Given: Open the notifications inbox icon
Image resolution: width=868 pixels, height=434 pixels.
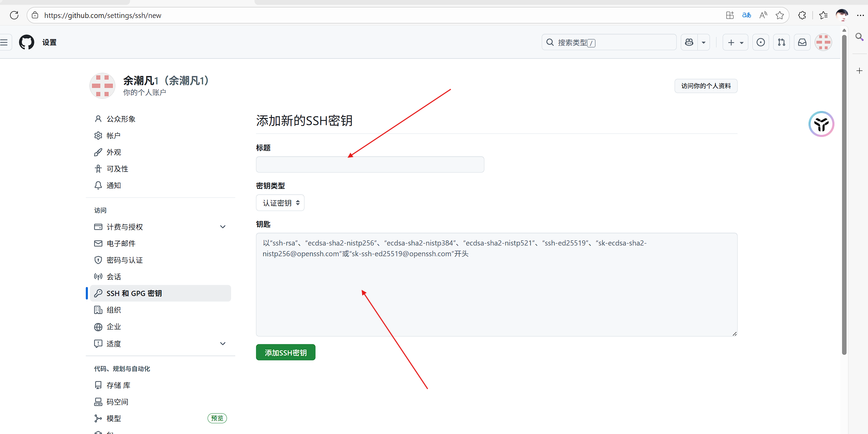Looking at the screenshot, I should click(x=802, y=42).
